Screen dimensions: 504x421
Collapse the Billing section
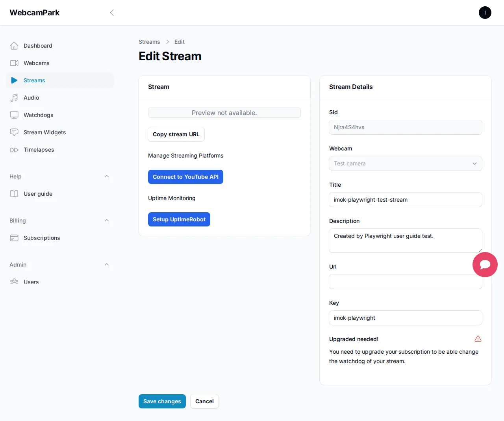(x=107, y=221)
